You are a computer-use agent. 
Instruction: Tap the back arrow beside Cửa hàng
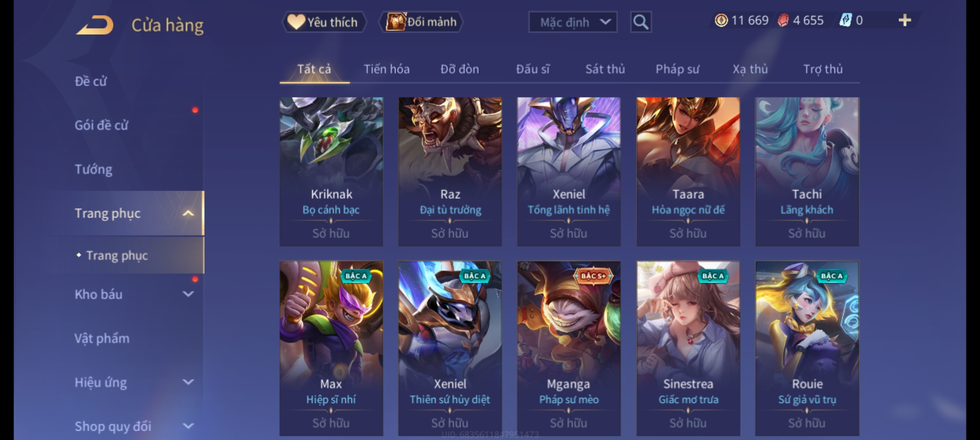click(x=95, y=25)
